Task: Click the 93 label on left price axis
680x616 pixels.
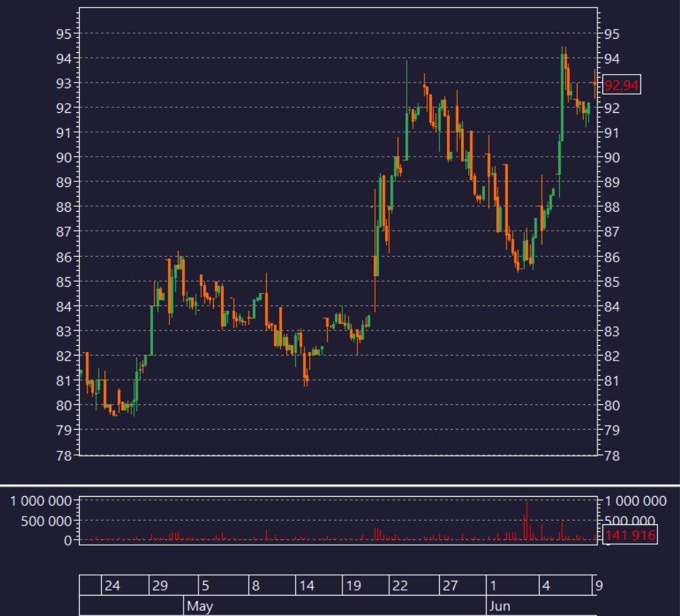Action: point(64,83)
